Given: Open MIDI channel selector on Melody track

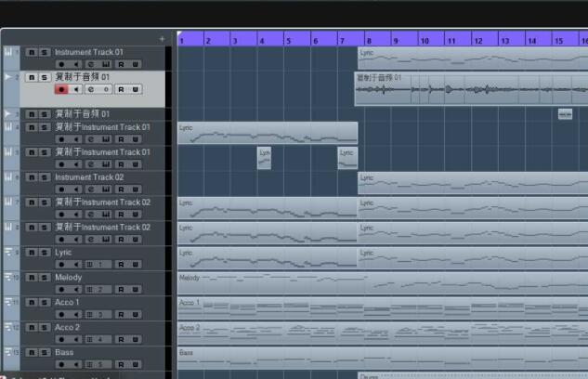Looking at the screenshot, I should [98, 290].
